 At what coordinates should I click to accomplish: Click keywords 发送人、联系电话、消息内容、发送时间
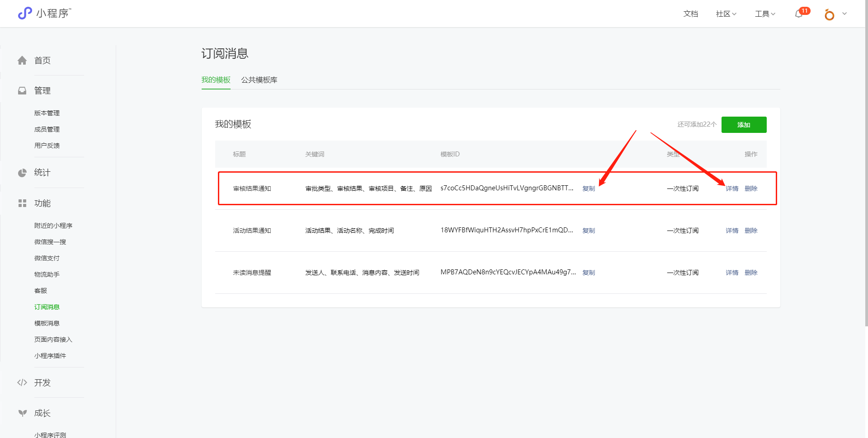pyautogui.click(x=362, y=273)
